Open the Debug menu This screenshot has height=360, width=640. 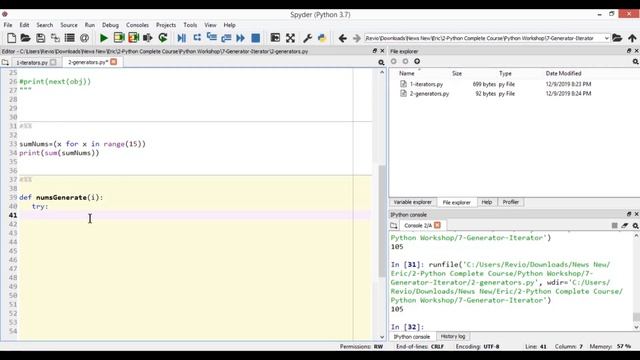[110, 25]
